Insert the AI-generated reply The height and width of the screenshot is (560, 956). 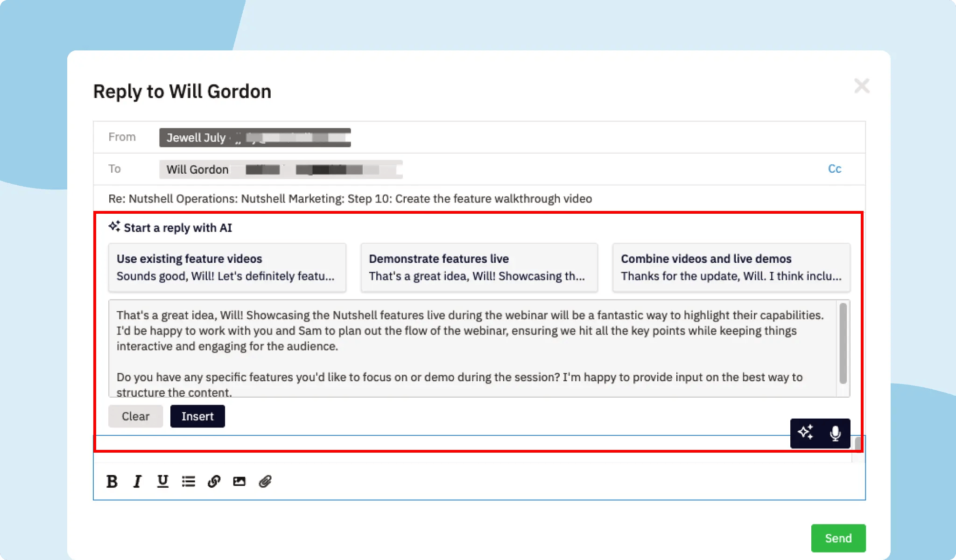pyautogui.click(x=197, y=416)
